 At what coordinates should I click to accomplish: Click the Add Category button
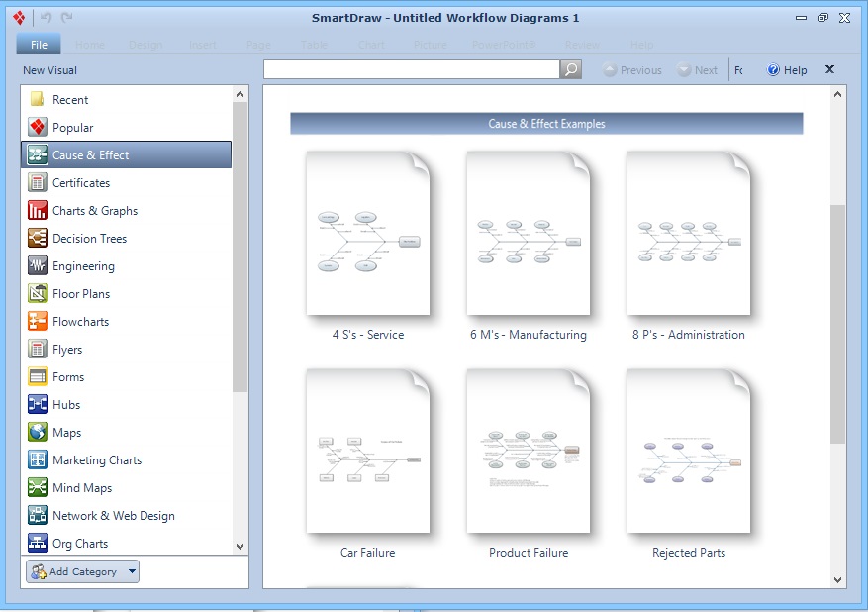82,571
